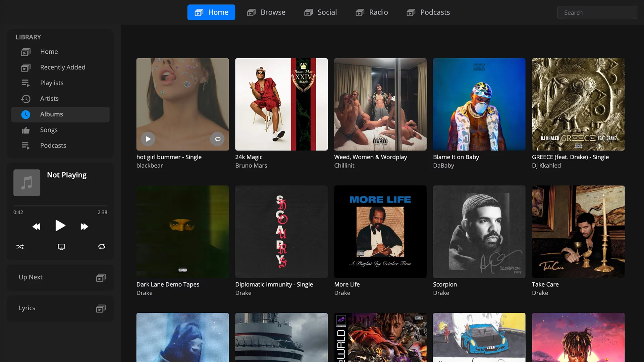This screenshot has width=644, height=362.
Task: Click the Home button in navigation
Action: coord(211,12)
